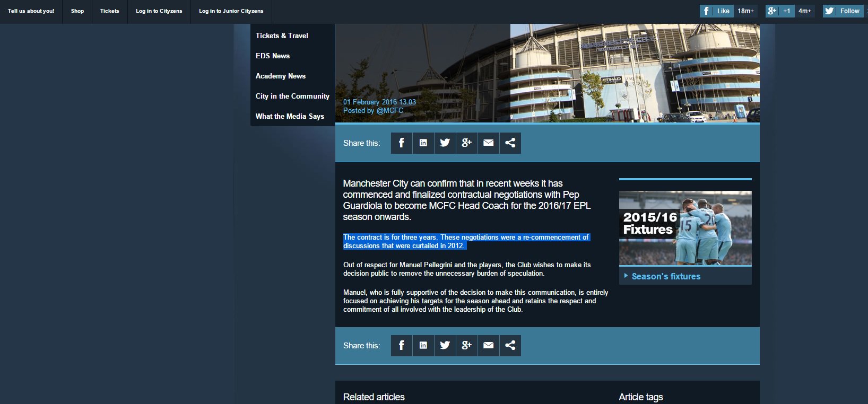
Task: Click the Google +1 button in header
Action: tap(780, 11)
